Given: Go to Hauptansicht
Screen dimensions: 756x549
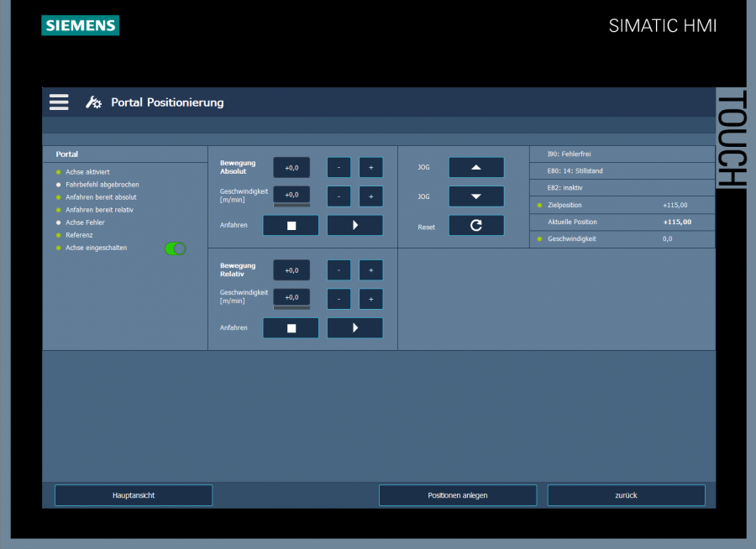Looking at the screenshot, I should [134, 495].
